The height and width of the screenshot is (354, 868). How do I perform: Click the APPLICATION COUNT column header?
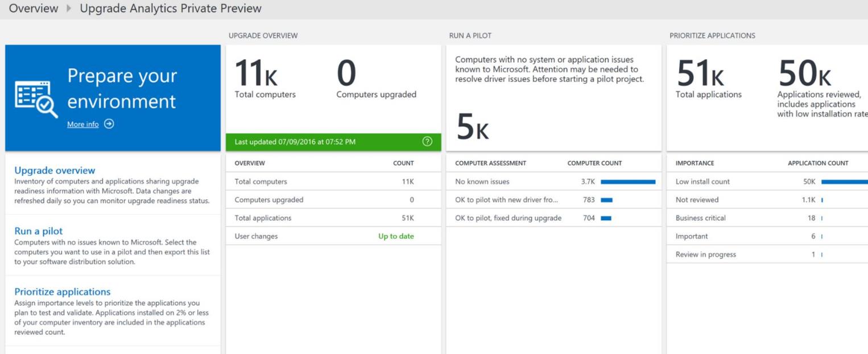coord(818,163)
